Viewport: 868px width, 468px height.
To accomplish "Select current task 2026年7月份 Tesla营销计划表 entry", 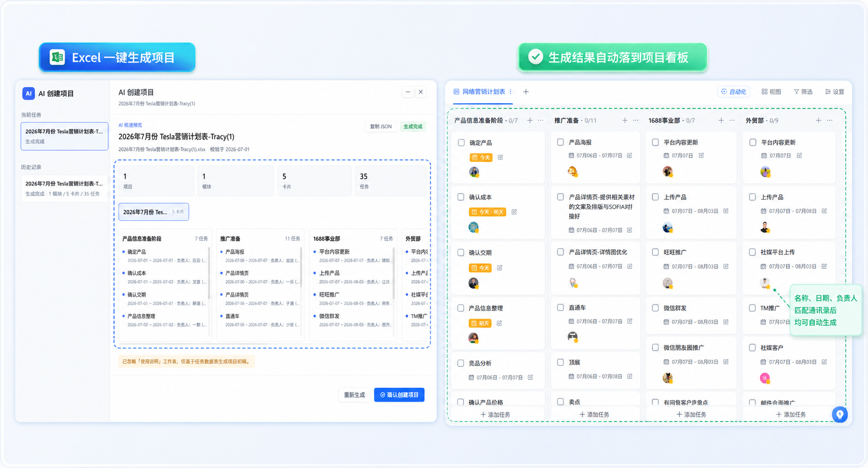I will [65, 136].
